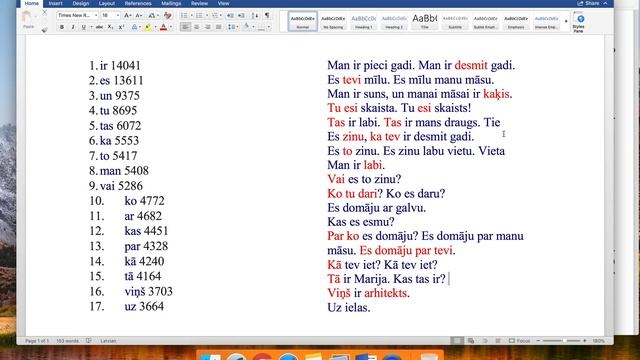The width and height of the screenshot is (640, 360).
Task: Open the Insert ribbon tab
Action: coord(56,3)
